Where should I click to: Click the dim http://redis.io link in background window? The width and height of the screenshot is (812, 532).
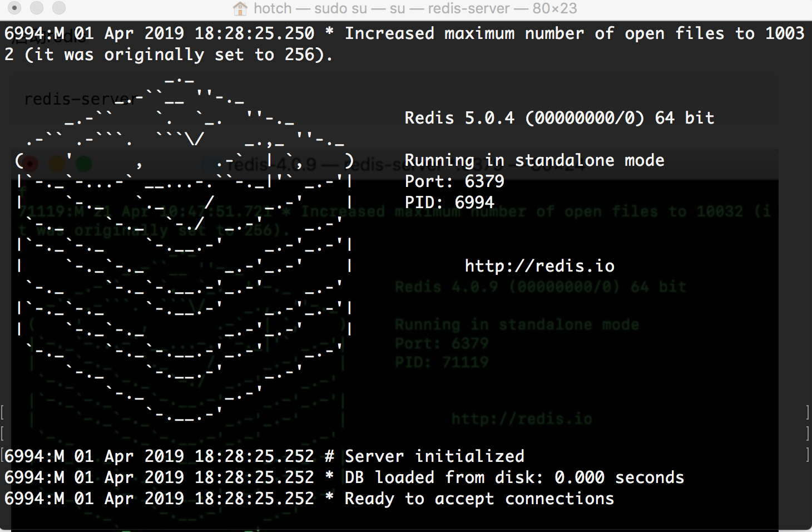tap(522, 418)
